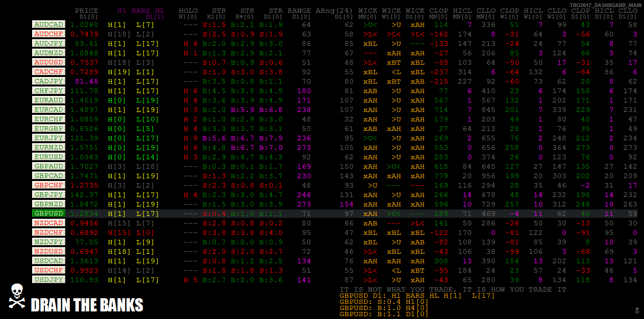Screen dimensions: 644x319
Task: Open the EURJPY symbol button
Action: point(49,138)
